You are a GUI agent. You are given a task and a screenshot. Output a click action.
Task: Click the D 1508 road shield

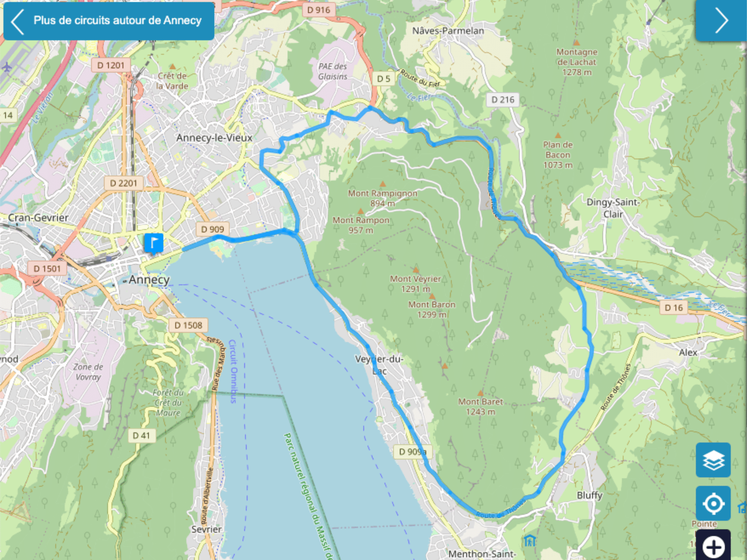[188, 325]
